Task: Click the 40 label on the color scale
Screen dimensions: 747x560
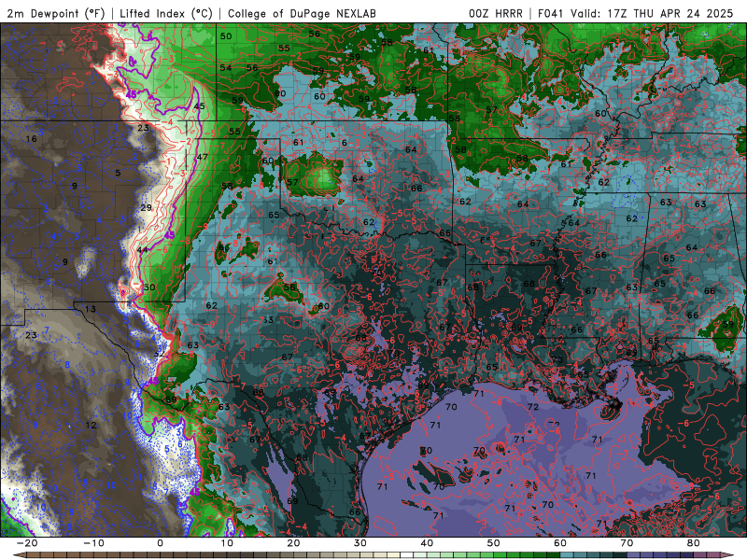Action: coord(427,543)
